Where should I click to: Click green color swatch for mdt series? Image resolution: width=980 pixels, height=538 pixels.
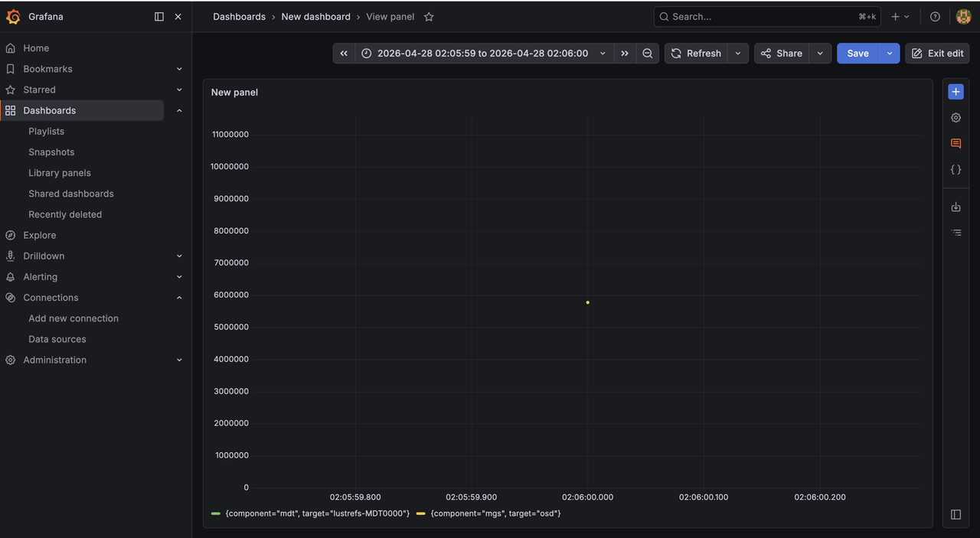(215, 514)
